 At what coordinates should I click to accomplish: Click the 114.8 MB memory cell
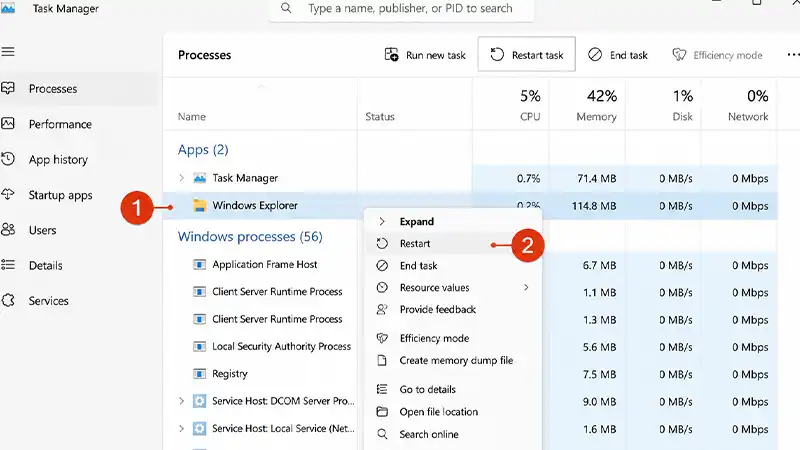coord(594,206)
